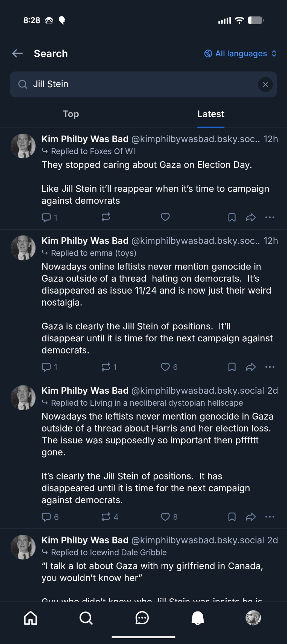Go back using the arrow beside Search
The height and width of the screenshot is (644, 287).
pyautogui.click(x=17, y=53)
